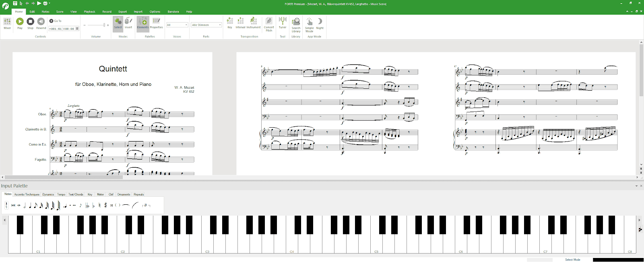
Task: Open Instrument transposition
Action: (x=254, y=23)
